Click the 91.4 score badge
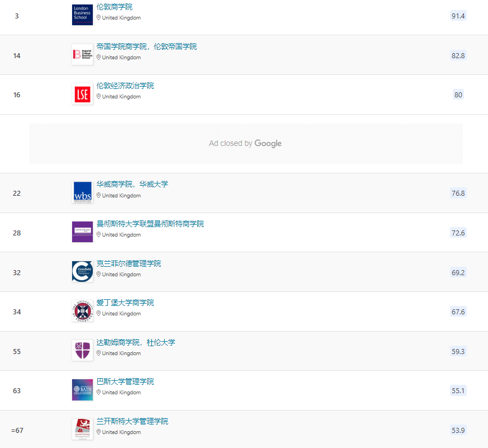The height and width of the screenshot is (448, 488). (458, 16)
